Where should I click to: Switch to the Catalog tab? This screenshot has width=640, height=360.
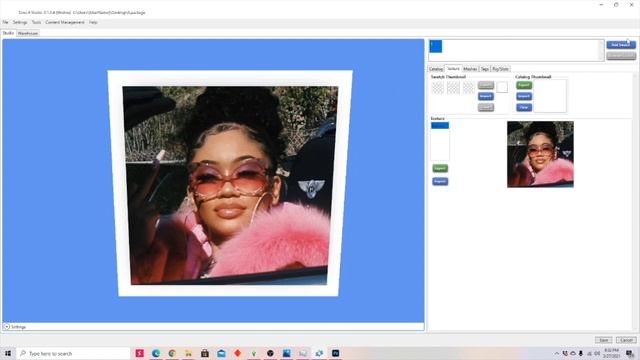pos(436,69)
